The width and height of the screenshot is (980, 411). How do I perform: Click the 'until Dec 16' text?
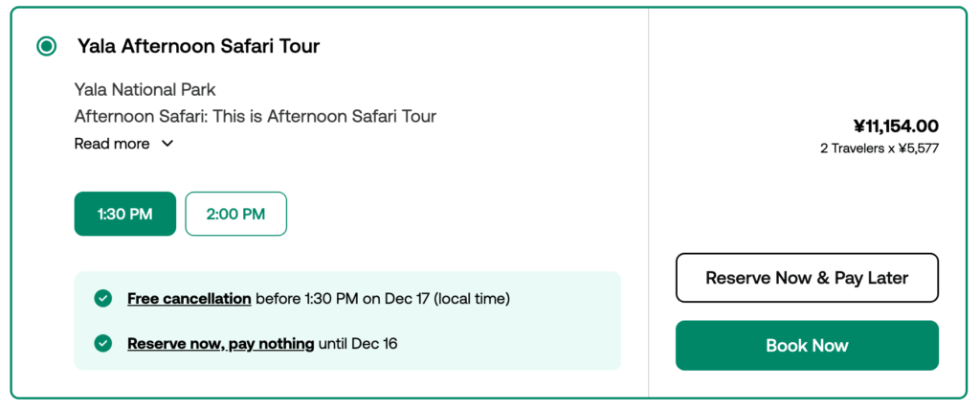point(358,343)
